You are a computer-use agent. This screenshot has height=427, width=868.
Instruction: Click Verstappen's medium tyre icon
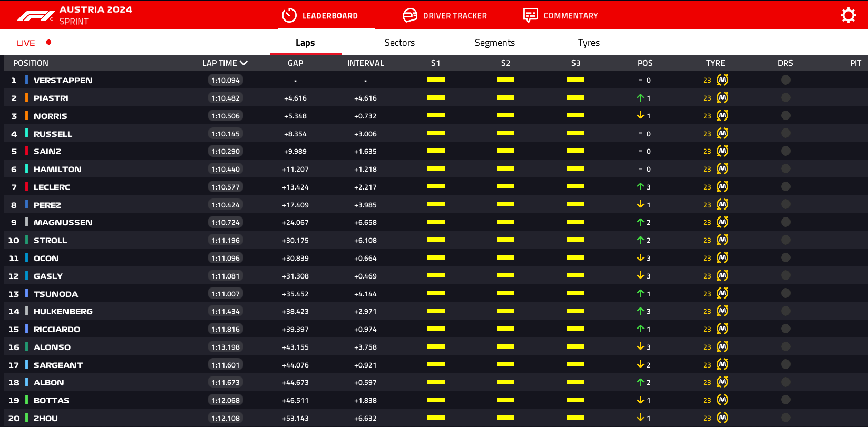click(723, 80)
